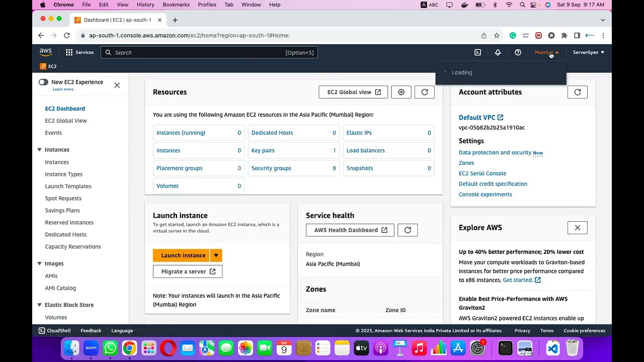The height and width of the screenshot is (362, 644).
Task: Open Spot Requests in sidebar
Action: [x=63, y=198]
